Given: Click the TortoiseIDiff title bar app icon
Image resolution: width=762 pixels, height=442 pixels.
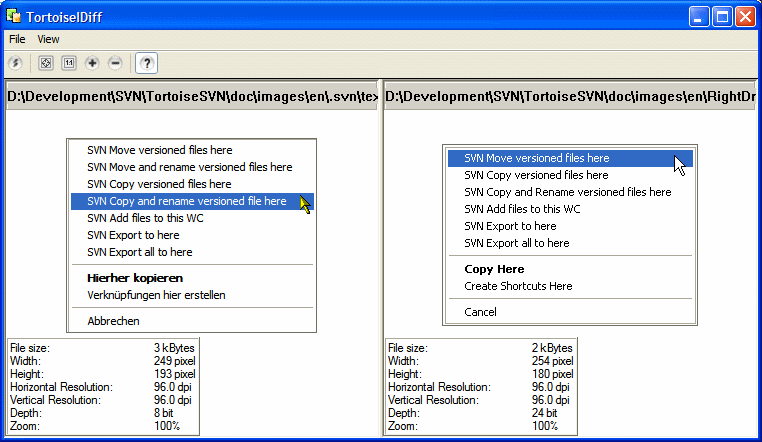Looking at the screenshot, I should [16, 17].
